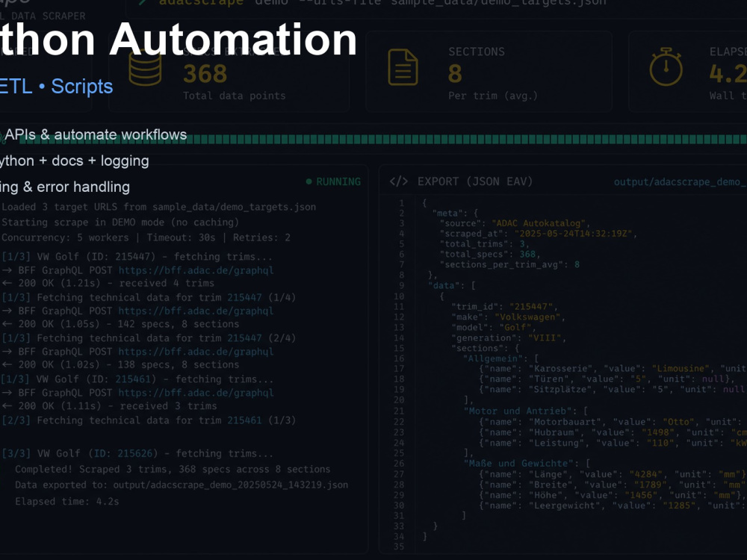
Task: Click '200 OK (1.21s) - received 4 trims'
Action: point(108,283)
